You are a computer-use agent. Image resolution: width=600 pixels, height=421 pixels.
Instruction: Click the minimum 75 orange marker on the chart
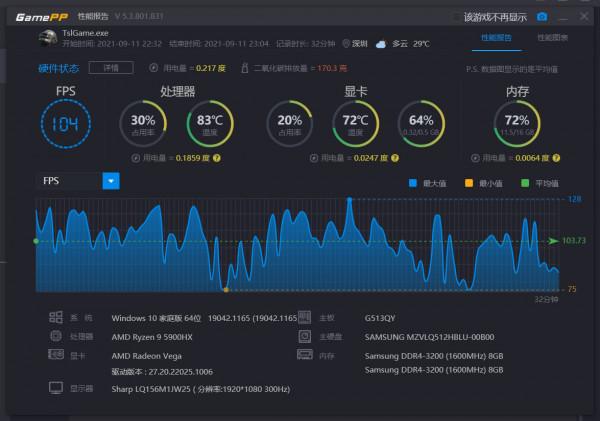pos(226,290)
